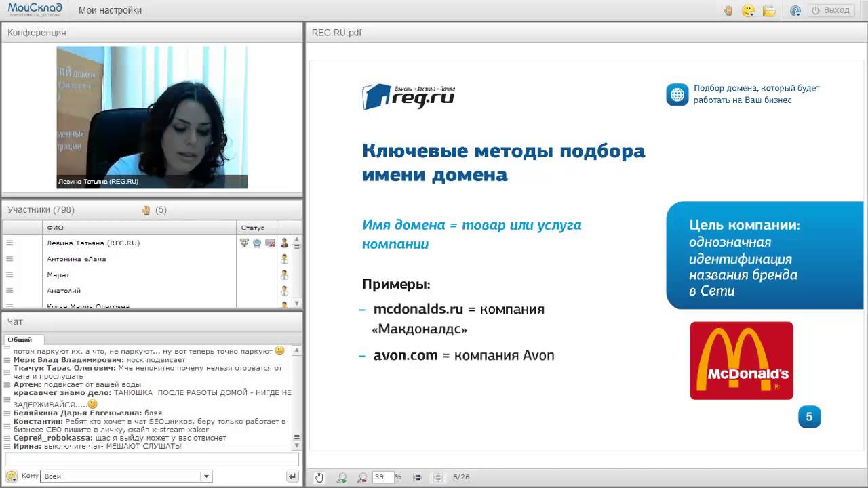Select participant Антонина еЛама

click(x=76, y=259)
